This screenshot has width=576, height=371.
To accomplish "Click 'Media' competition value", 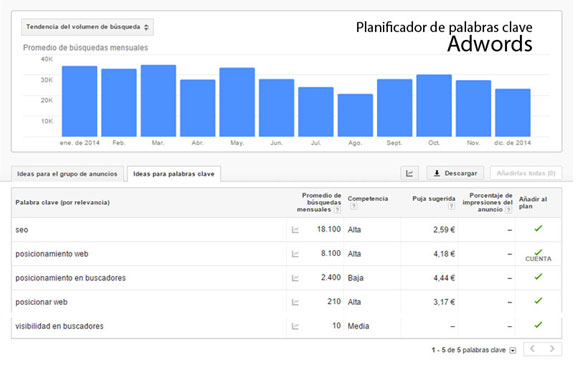I will tap(358, 326).
